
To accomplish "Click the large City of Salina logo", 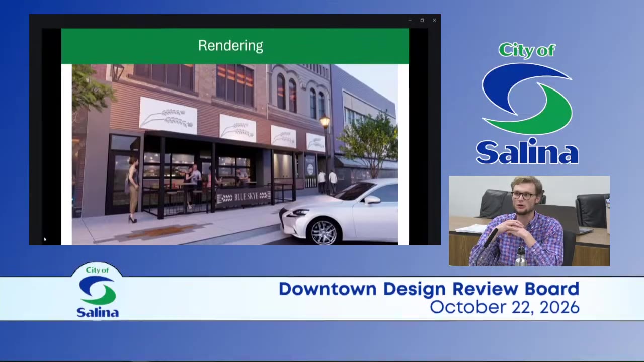I will (527, 104).
